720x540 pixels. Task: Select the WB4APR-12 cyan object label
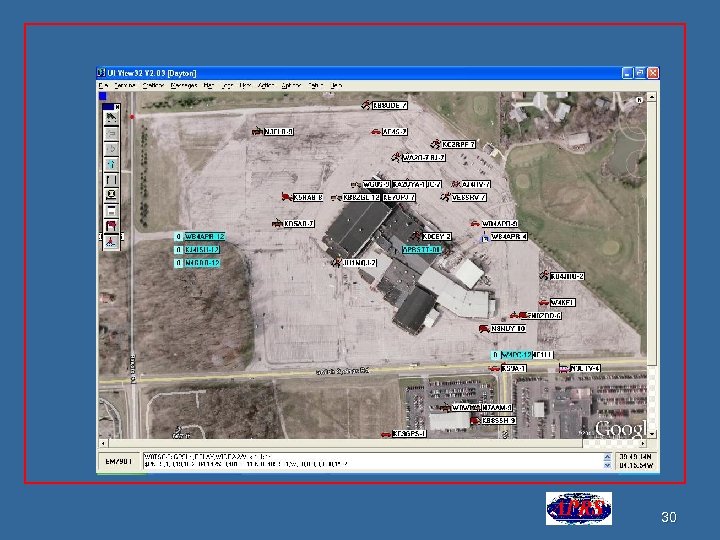pyautogui.click(x=205, y=236)
